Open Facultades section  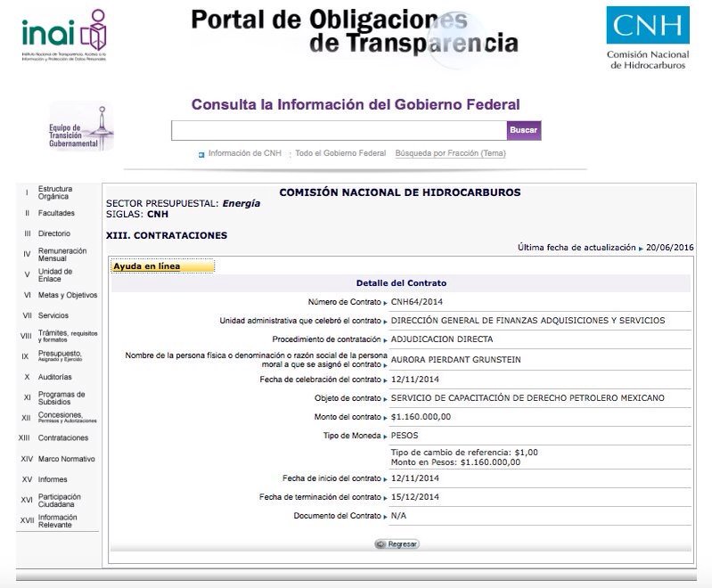coord(56,213)
